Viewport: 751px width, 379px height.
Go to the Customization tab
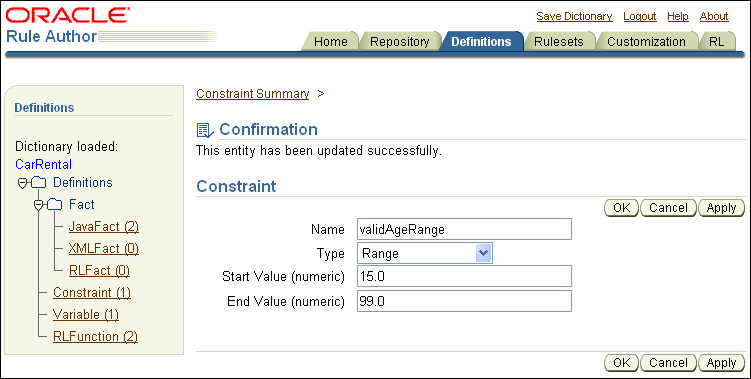click(646, 42)
